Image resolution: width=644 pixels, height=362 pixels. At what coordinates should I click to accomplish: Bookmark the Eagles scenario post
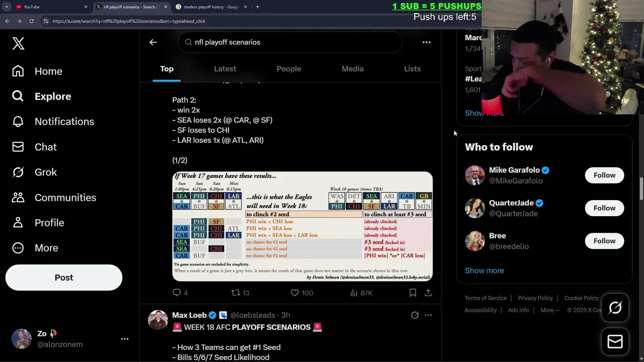[x=413, y=293]
